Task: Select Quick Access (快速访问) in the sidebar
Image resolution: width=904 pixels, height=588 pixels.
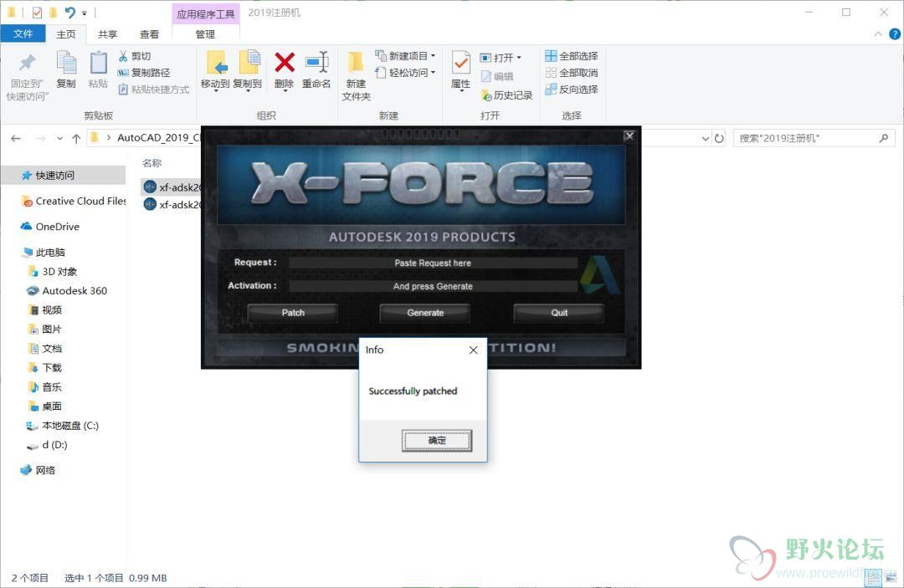Action: pyautogui.click(x=64, y=175)
